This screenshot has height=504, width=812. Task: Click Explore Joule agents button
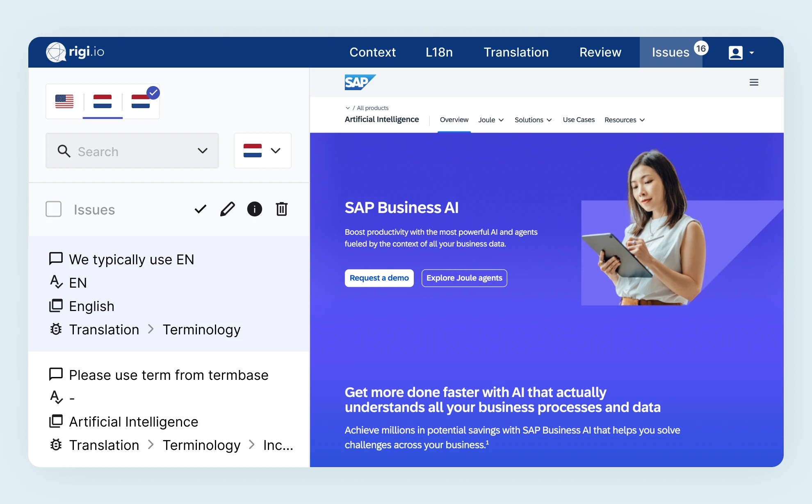click(464, 278)
